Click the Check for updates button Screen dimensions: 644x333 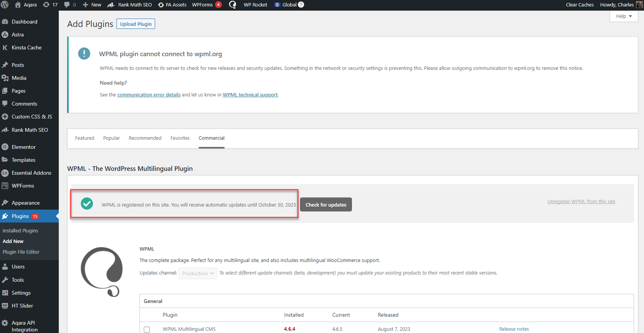coord(326,205)
